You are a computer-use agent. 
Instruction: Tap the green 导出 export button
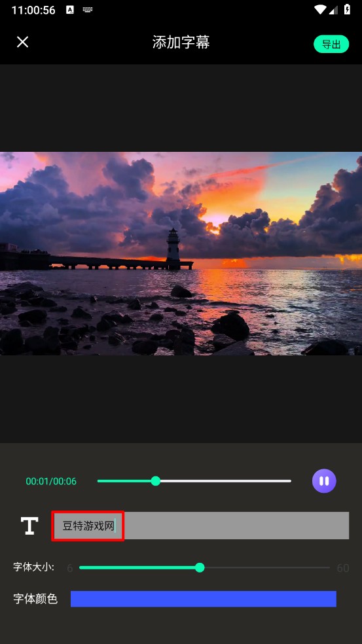click(x=331, y=44)
